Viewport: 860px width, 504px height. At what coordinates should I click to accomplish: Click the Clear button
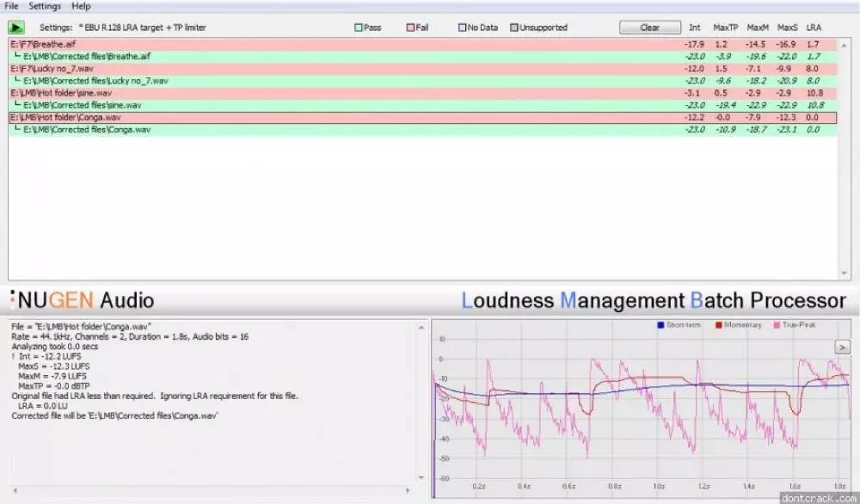650,28
